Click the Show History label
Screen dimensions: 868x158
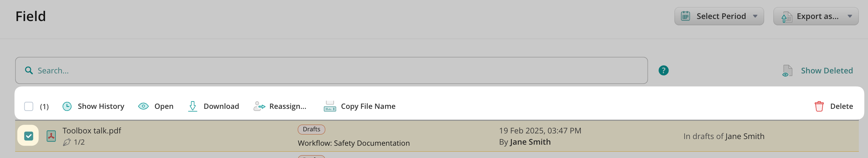[101, 106]
